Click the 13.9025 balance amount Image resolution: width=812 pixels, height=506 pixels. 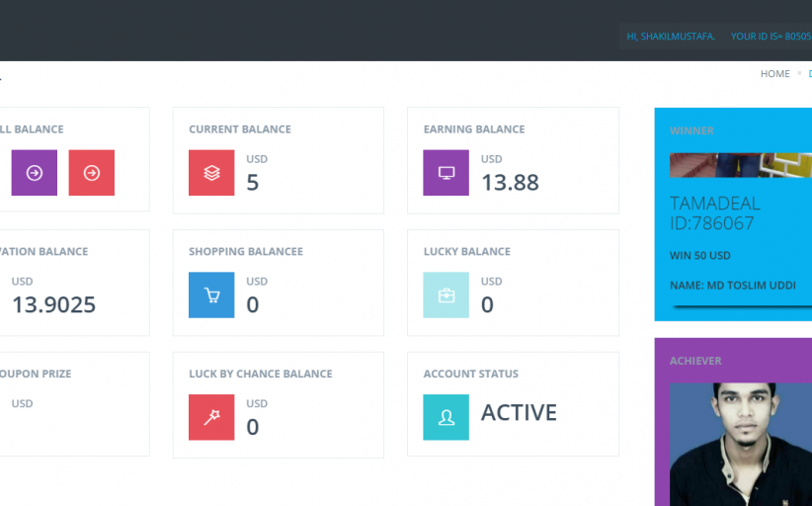click(53, 304)
